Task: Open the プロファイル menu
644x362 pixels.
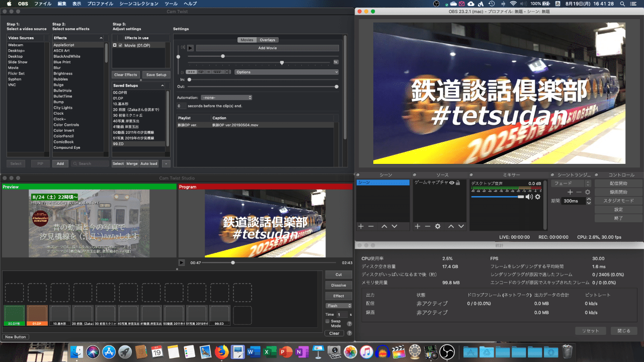Action: (100, 4)
